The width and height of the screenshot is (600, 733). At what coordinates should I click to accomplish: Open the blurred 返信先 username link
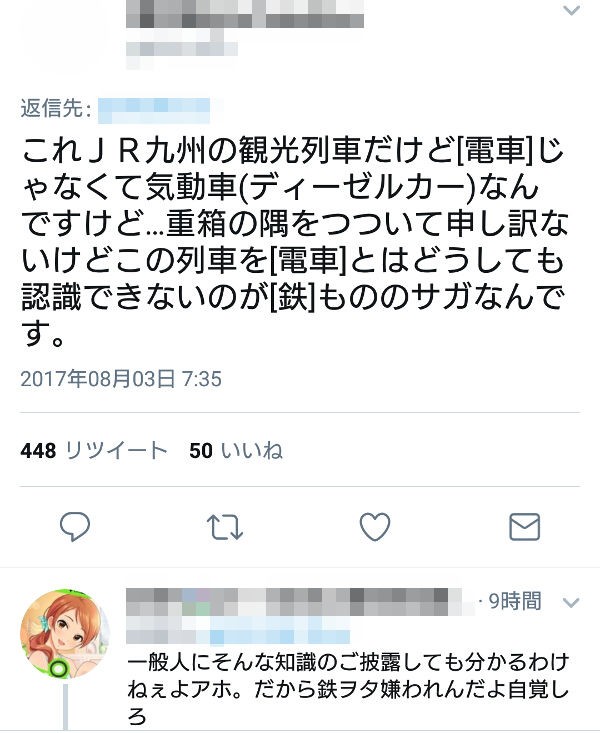click(x=154, y=110)
